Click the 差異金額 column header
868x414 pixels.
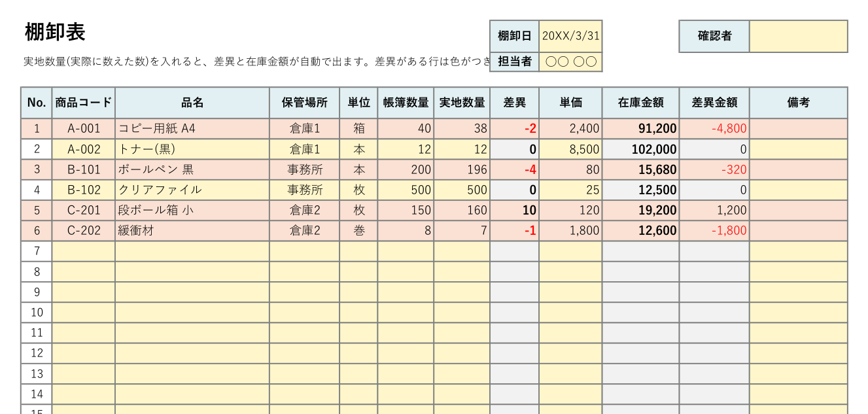pyautogui.click(x=714, y=103)
